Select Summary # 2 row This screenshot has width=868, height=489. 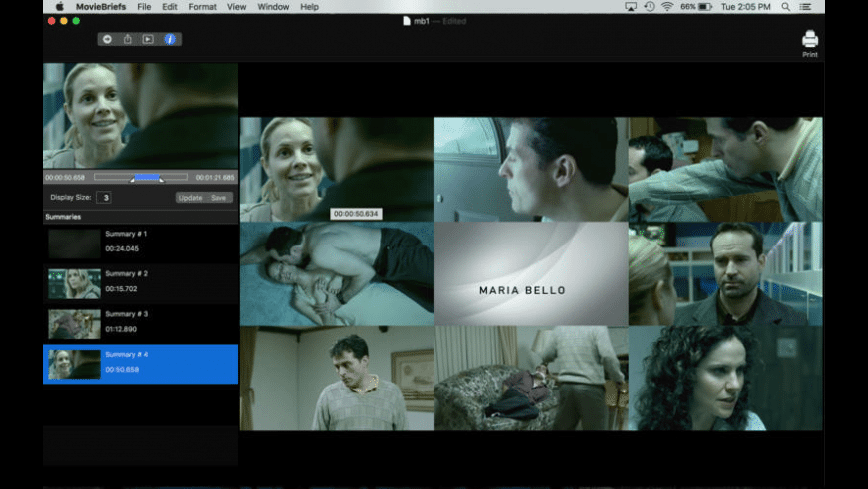pos(141,283)
